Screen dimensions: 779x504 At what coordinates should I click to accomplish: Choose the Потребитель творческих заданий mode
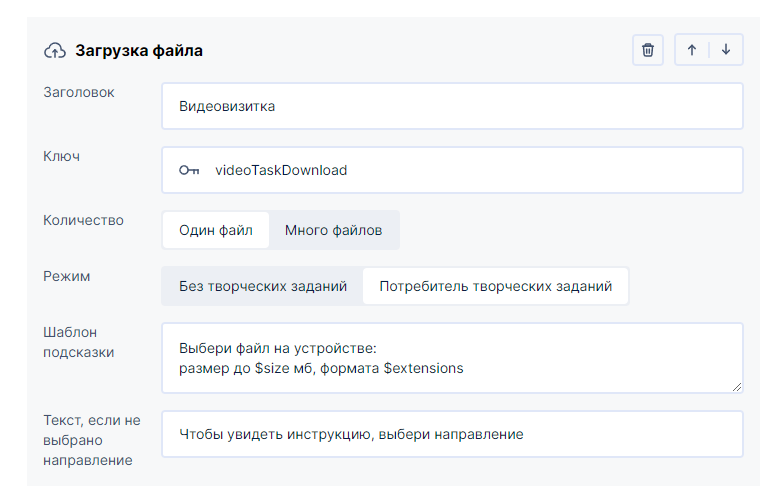[495, 286]
